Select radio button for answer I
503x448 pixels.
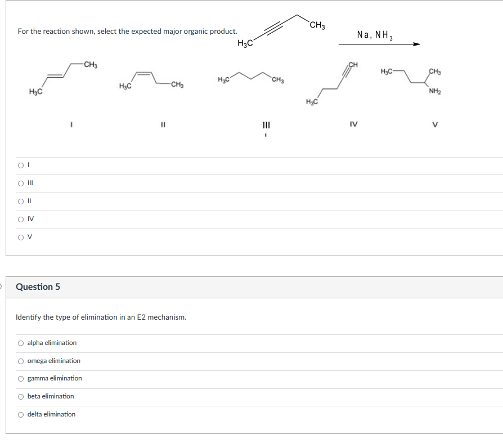click(20, 164)
